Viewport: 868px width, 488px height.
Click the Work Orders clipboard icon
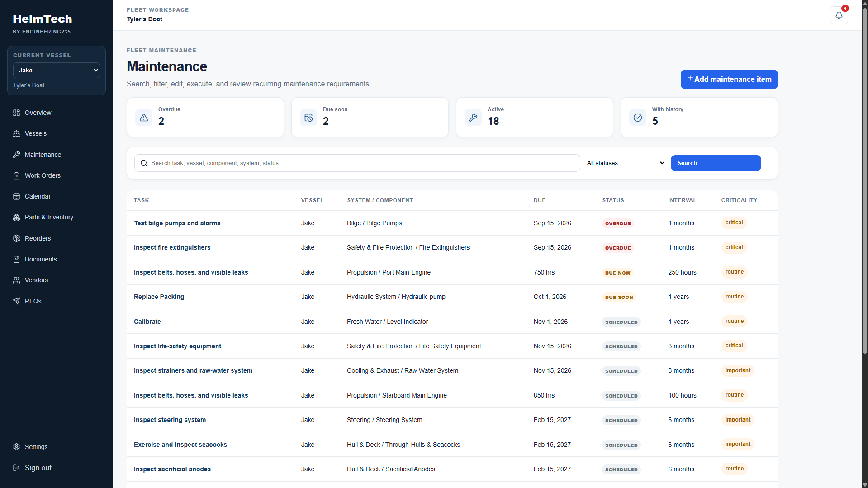coord(17,175)
